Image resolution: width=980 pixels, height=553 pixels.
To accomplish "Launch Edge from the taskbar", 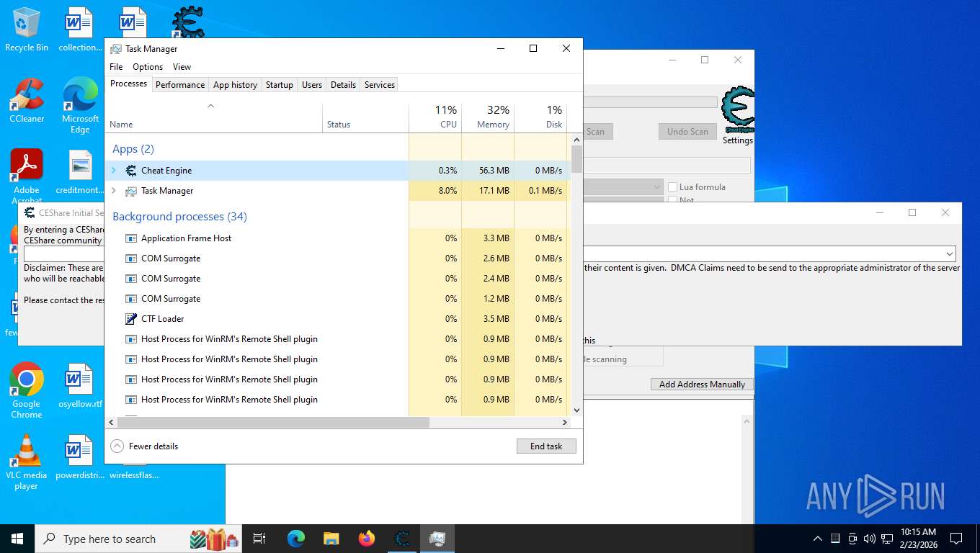I will pyautogui.click(x=296, y=539).
